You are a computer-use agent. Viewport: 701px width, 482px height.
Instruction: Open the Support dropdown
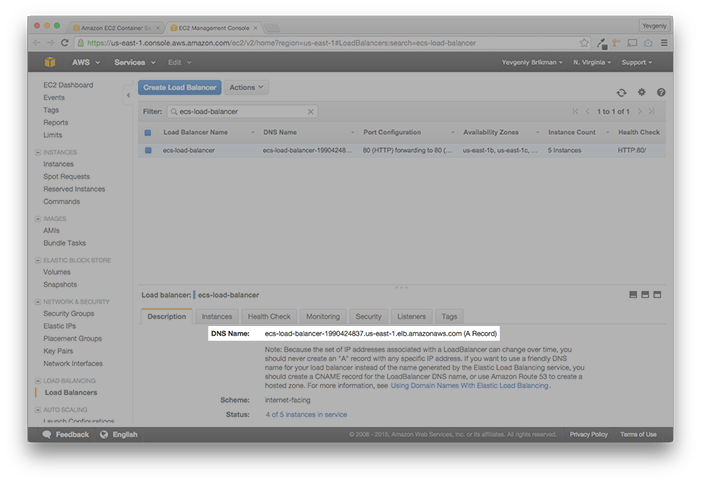[x=637, y=62]
